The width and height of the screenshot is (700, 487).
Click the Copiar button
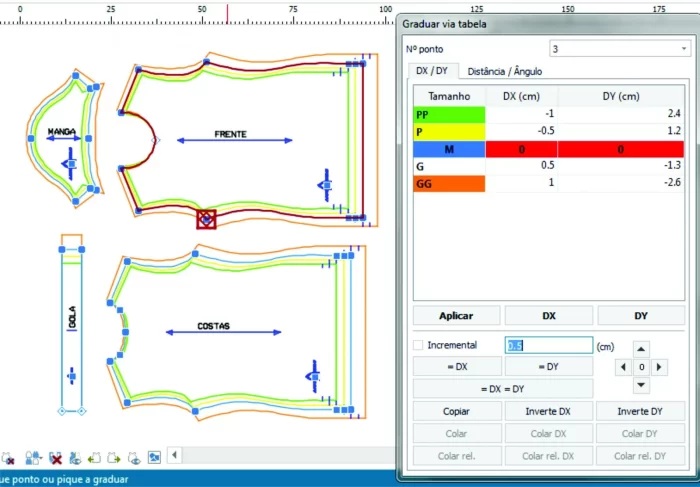pyautogui.click(x=456, y=412)
